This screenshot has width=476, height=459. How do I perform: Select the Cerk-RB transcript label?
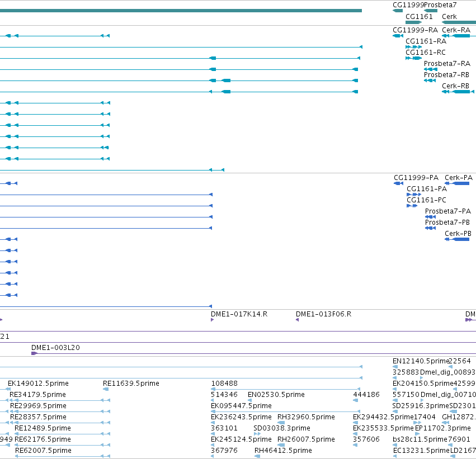point(456,86)
